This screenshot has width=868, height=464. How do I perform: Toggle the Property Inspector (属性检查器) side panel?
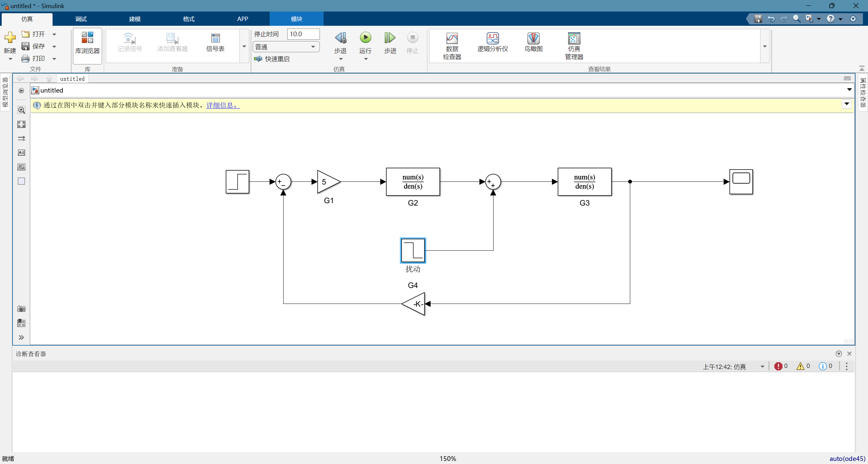tap(863, 92)
